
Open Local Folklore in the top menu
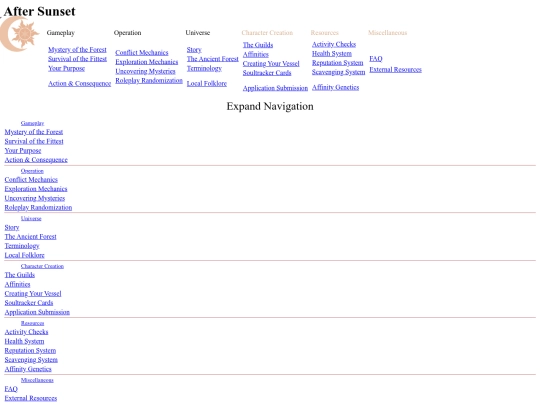click(207, 83)
